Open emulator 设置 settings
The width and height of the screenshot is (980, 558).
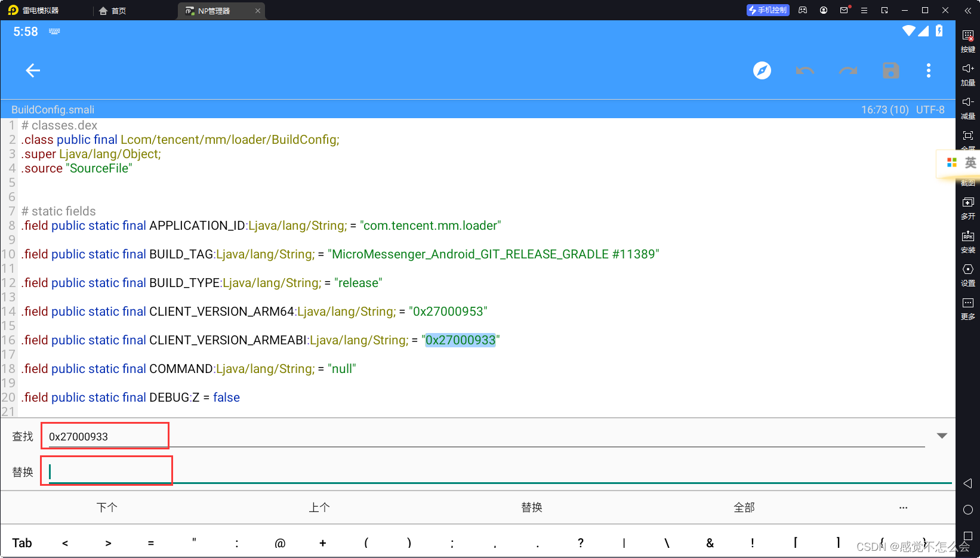click(968, 275)
